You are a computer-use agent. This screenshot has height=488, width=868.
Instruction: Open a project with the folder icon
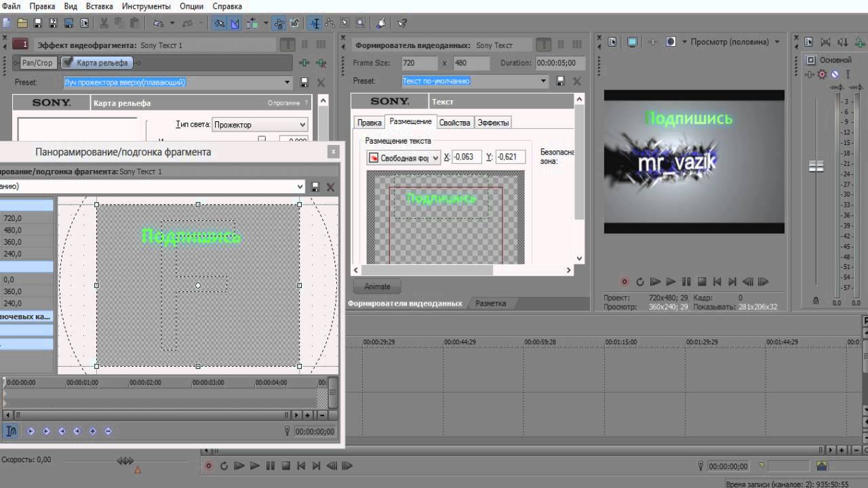pos(22,23)
